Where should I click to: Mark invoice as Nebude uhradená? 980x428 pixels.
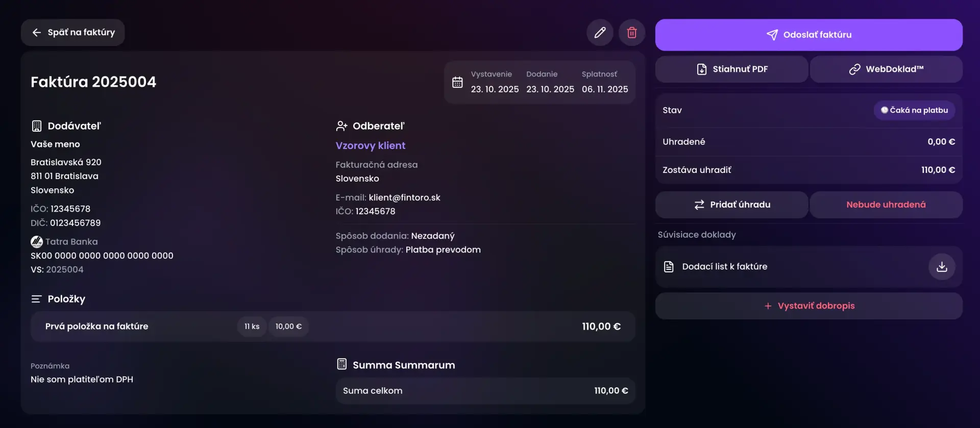pyautogui.click(x=886, y=205)
